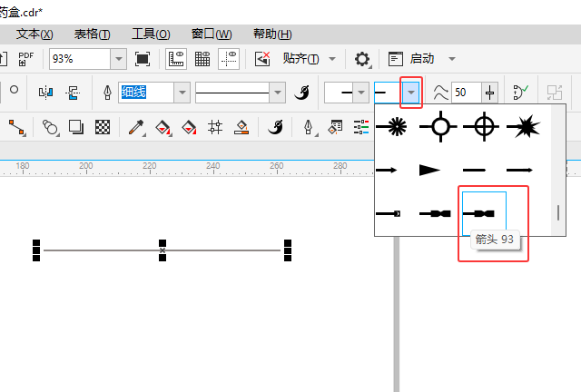The image size is (581, 392).
Task: Select the transparency checkerboard tool
Action: (x=103, y=127)
